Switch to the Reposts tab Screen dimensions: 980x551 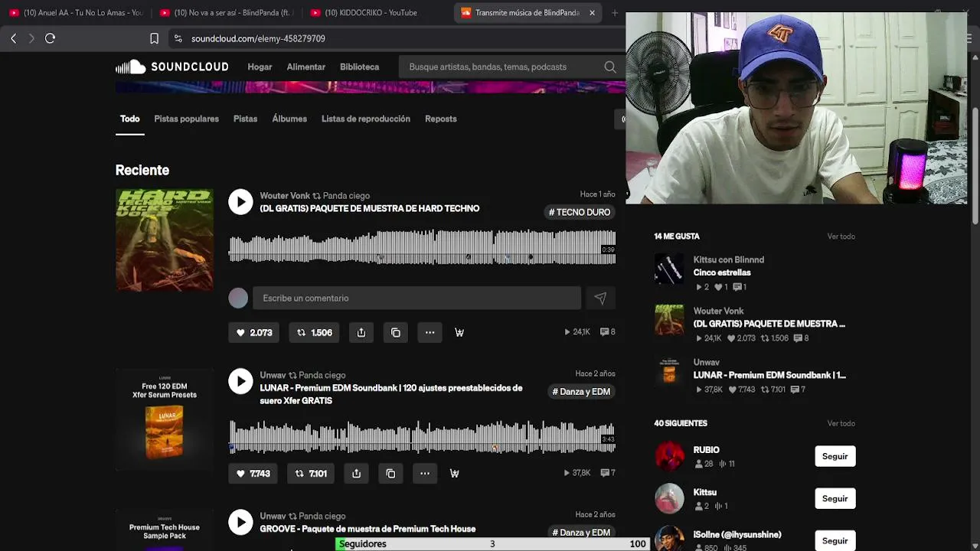tap(441, 119)
